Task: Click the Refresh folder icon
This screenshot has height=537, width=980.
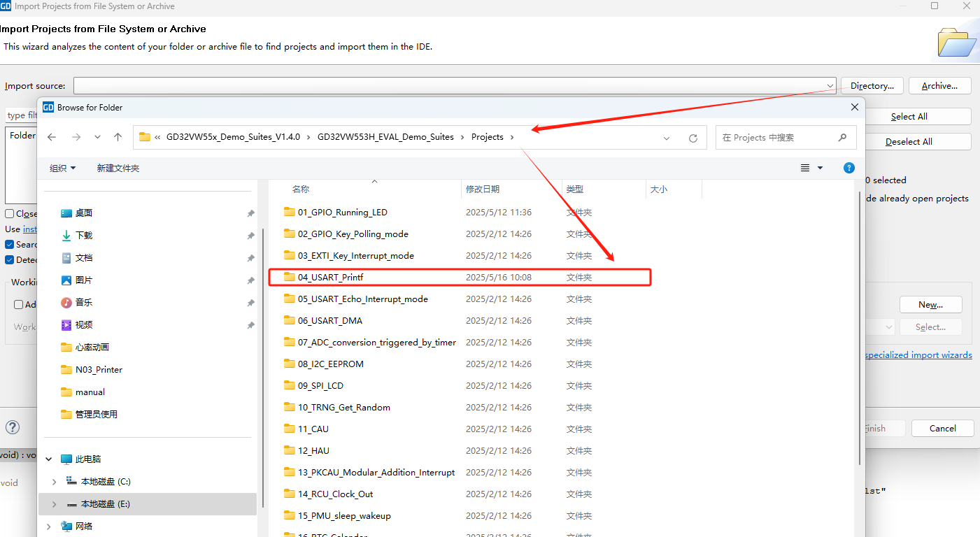Action: coord(693,138)
